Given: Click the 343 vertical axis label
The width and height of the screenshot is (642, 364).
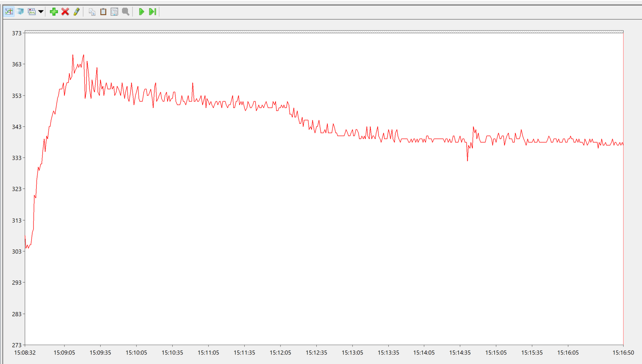Looking at the screenshot, I should tap(16, 127).
